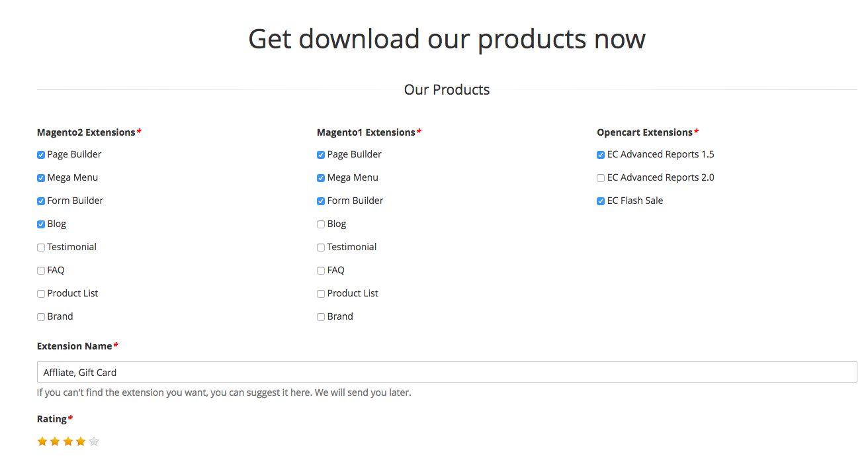This screenshot has height=460, width=868.
Task: Tick the Magento2 FAQ checkbox
Action: click(x=41, y=271)
